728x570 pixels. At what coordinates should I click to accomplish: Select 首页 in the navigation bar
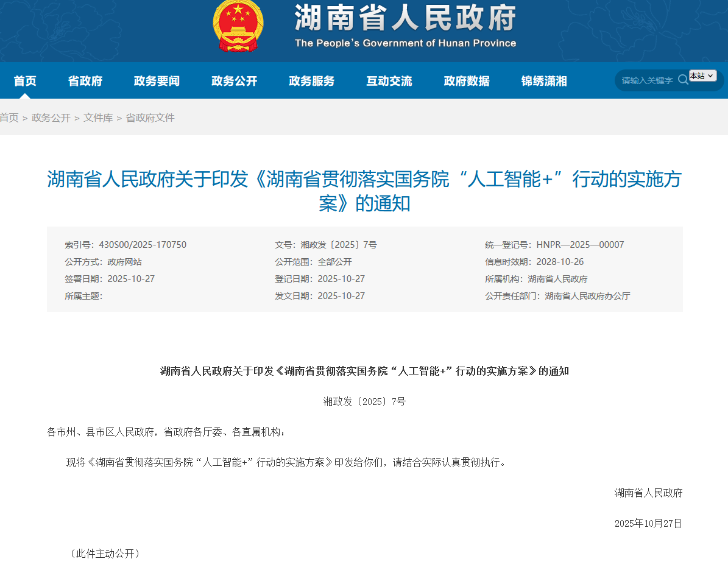click(24, 80)
